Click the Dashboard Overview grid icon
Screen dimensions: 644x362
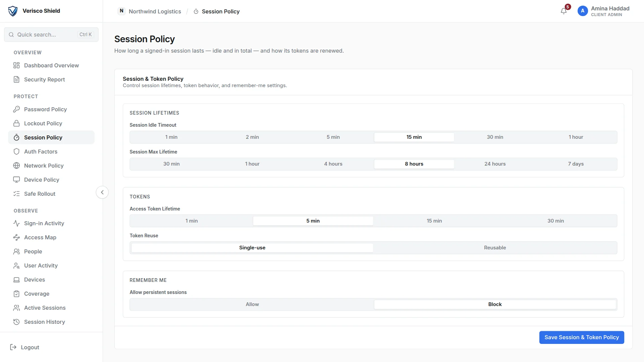coord(16,65)
